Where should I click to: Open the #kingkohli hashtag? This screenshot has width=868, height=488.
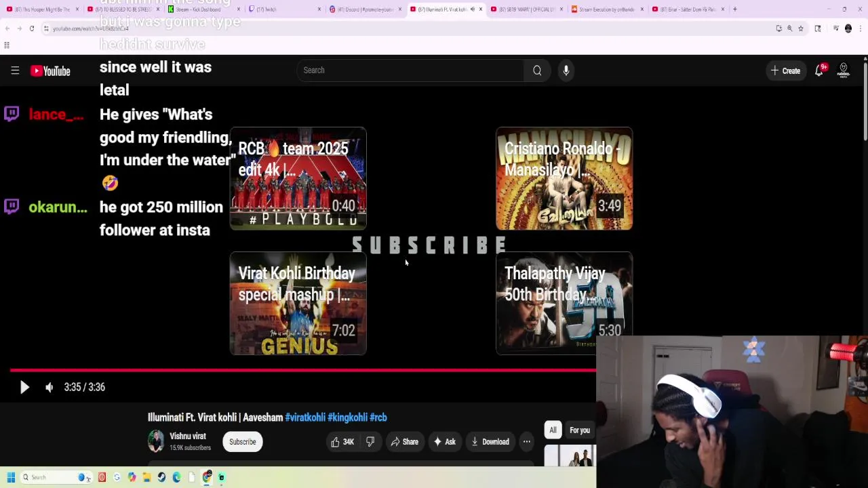tap(347, 418)
